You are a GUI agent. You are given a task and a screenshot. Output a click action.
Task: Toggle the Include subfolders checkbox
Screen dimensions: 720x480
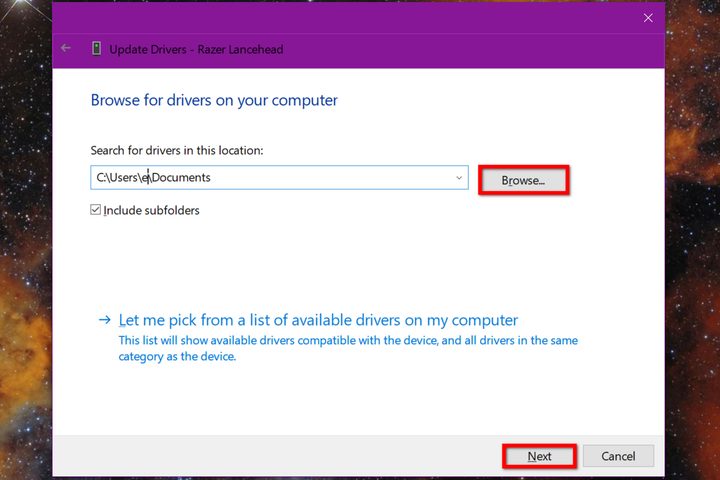click(x=96, y=210)
